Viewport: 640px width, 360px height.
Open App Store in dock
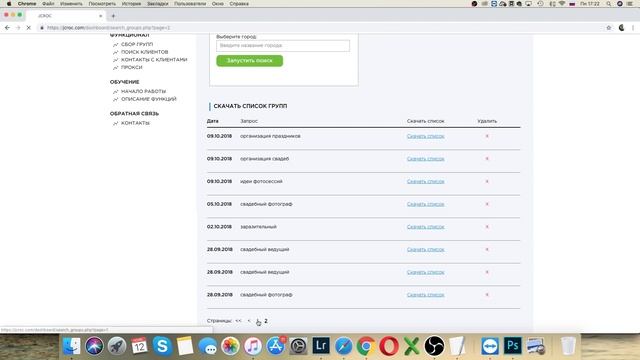(276, 346)
